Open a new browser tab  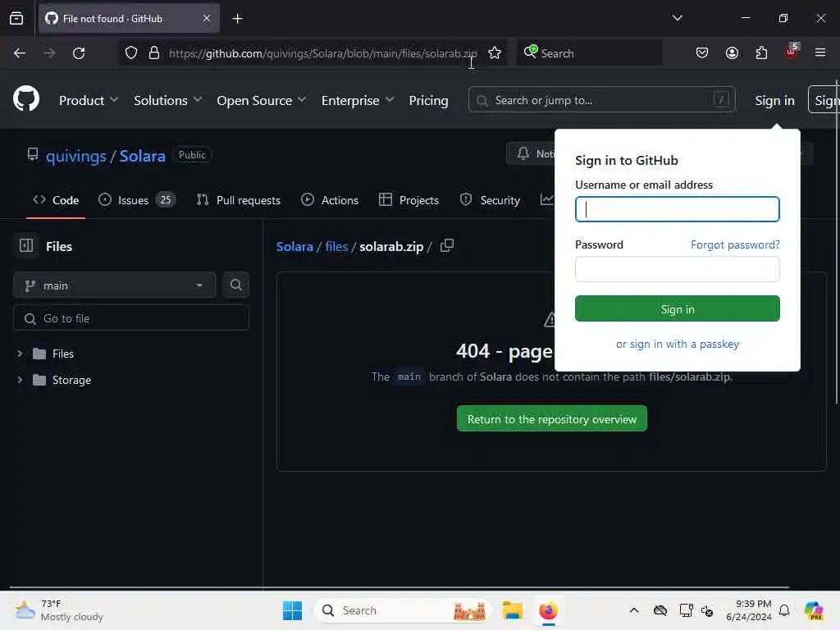pos(237,19)
